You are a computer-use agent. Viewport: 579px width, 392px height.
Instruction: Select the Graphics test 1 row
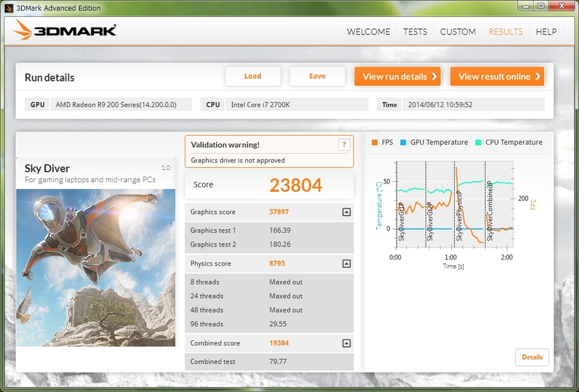click(269, 231)
